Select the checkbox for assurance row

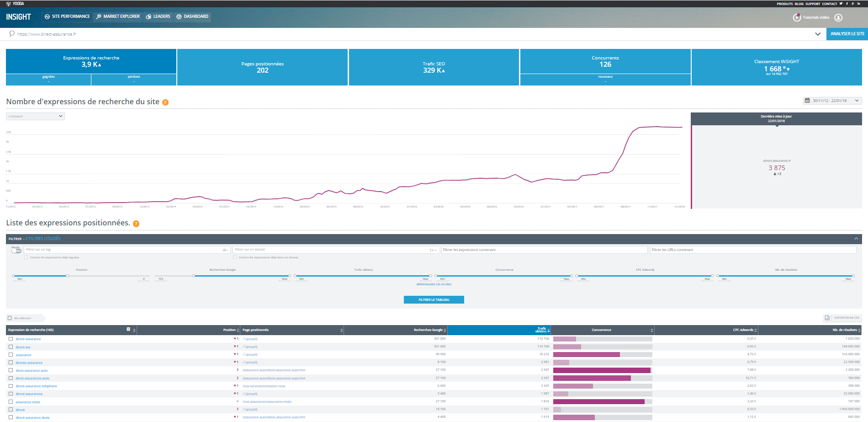tap(11, 355)
